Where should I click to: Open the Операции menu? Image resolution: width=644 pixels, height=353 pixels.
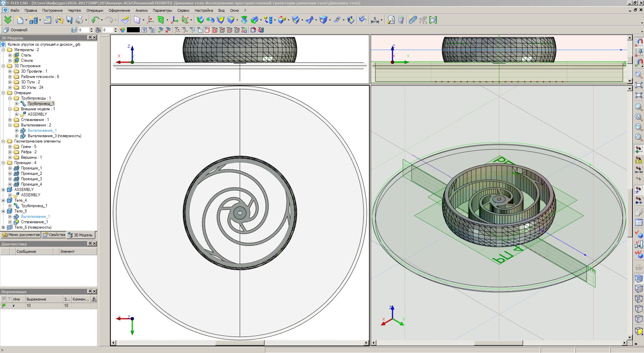(95, 10)
